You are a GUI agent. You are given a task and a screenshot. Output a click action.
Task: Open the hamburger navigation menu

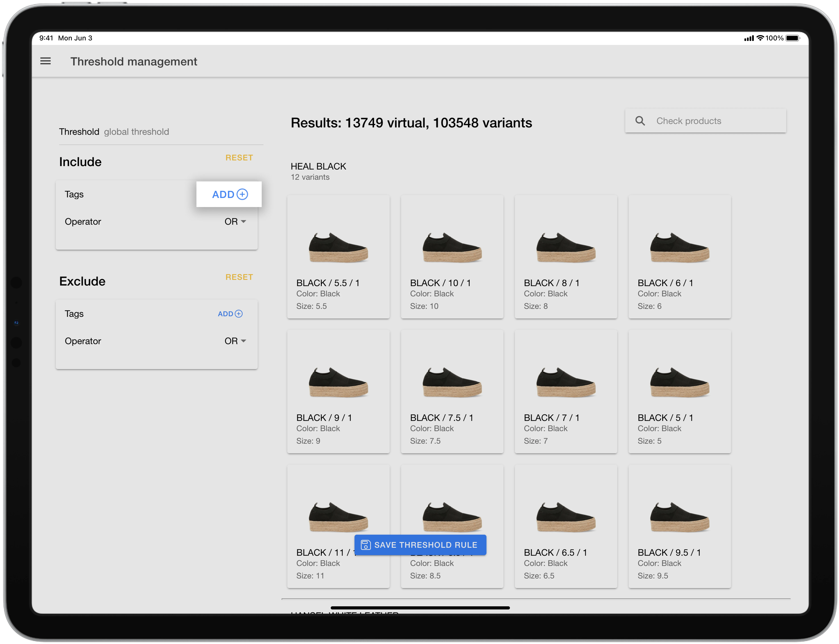pyautogui.click(x=46, y=61)
